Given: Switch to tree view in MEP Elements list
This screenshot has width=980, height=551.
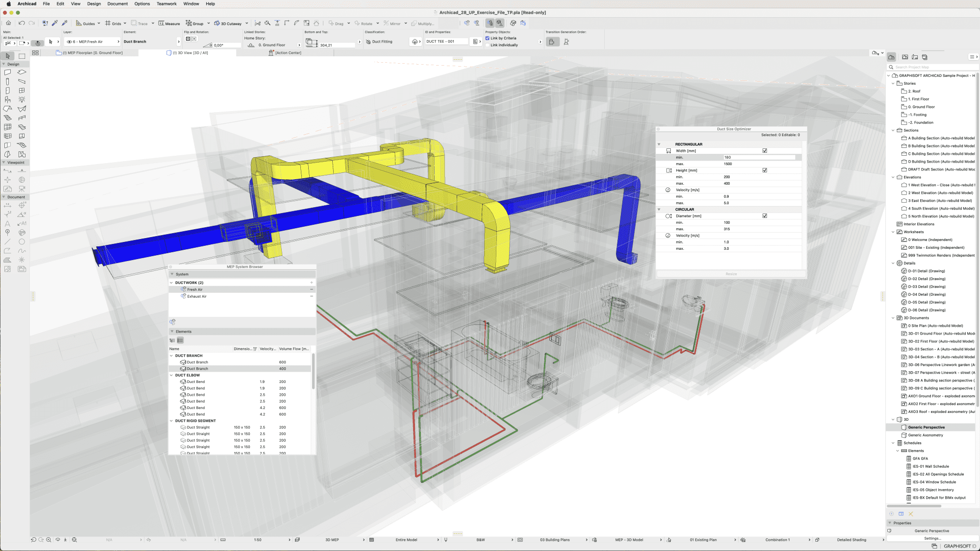Looking at the screenshot, I should [173, 340].
